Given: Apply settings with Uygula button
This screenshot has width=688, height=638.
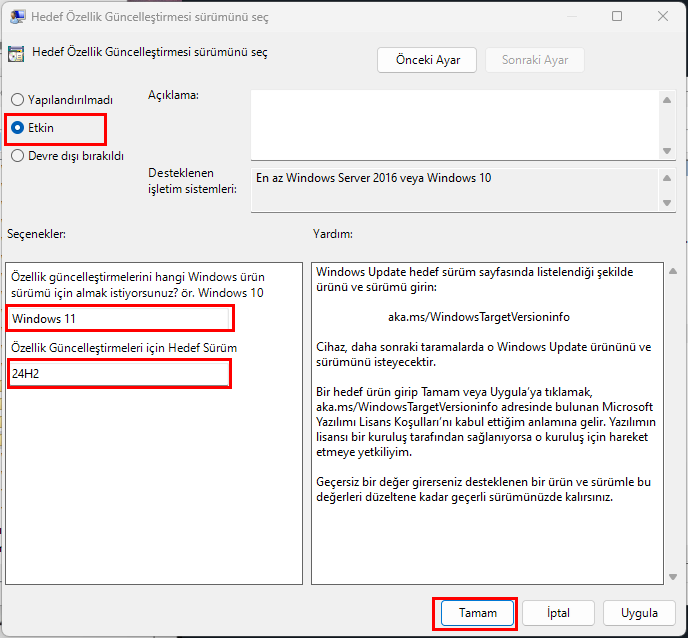Looking at the screenshot, I should (639, 613).
